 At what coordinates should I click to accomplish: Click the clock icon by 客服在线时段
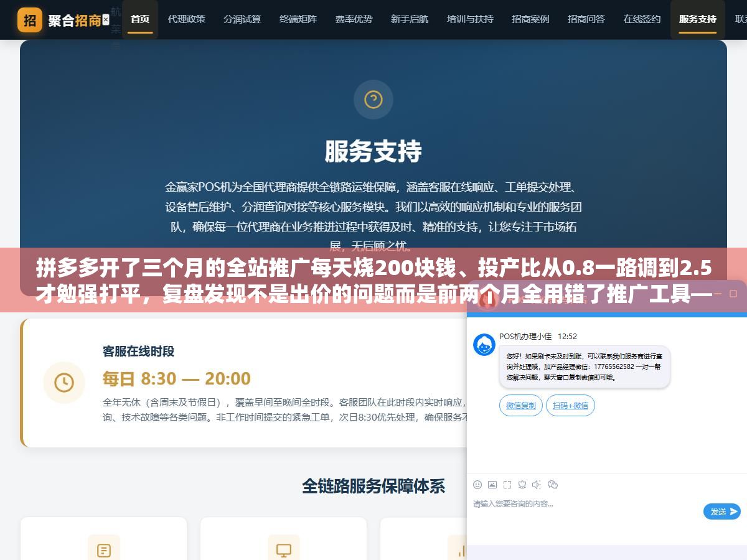64,383
